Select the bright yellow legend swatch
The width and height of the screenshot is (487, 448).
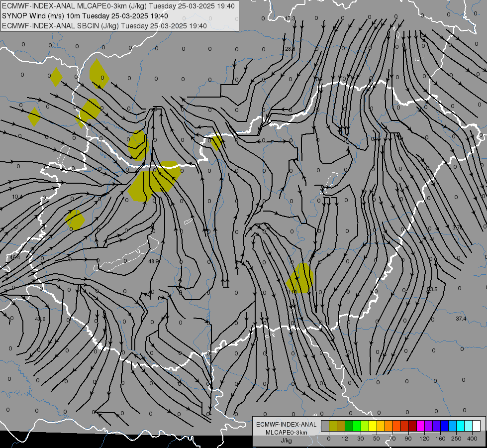pos(373,426)
